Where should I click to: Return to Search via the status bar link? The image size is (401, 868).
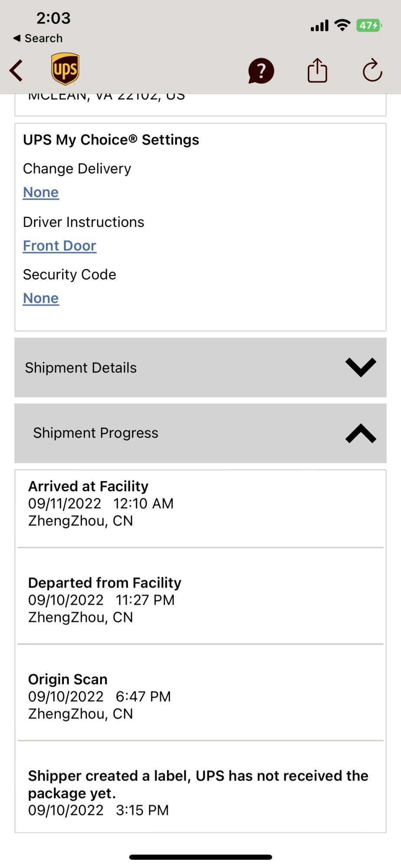38,38
